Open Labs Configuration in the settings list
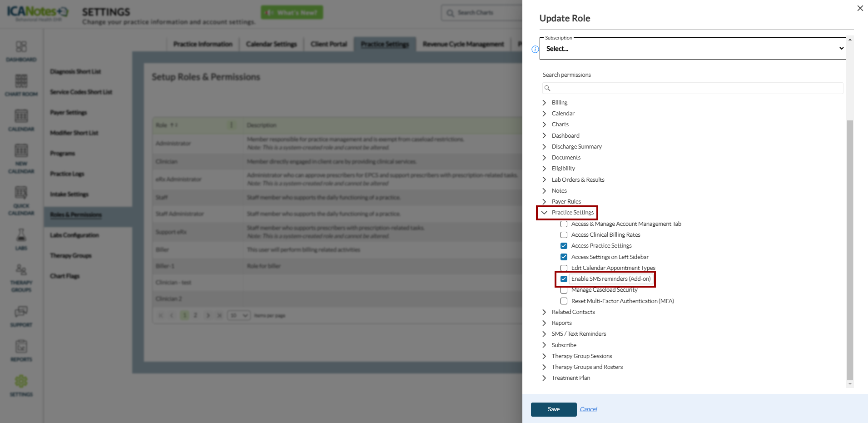Screen dimensions: 868x423 (x=74, y=235)
